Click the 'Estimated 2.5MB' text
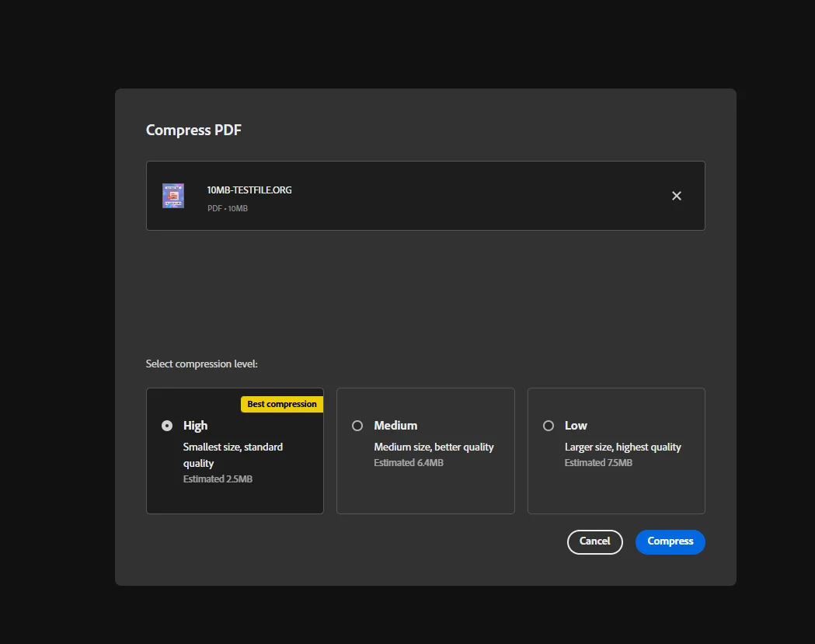The image size is (815, 644). [x=218, y=479]
